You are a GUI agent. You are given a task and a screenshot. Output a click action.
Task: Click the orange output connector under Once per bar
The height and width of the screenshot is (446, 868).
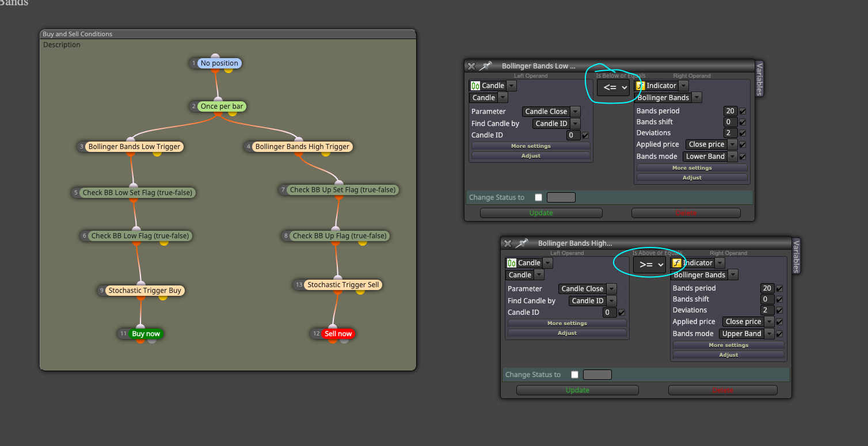(218, 113)
